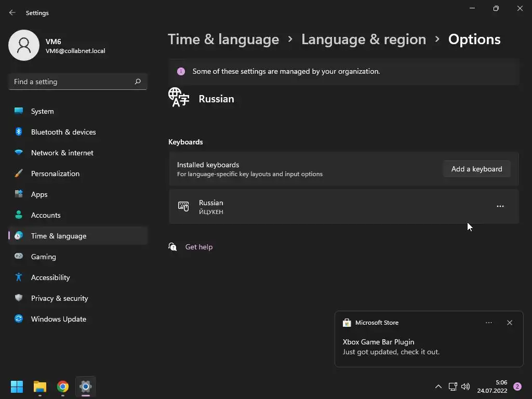Navigate to Language & region breadcrumb

point(363,39)
